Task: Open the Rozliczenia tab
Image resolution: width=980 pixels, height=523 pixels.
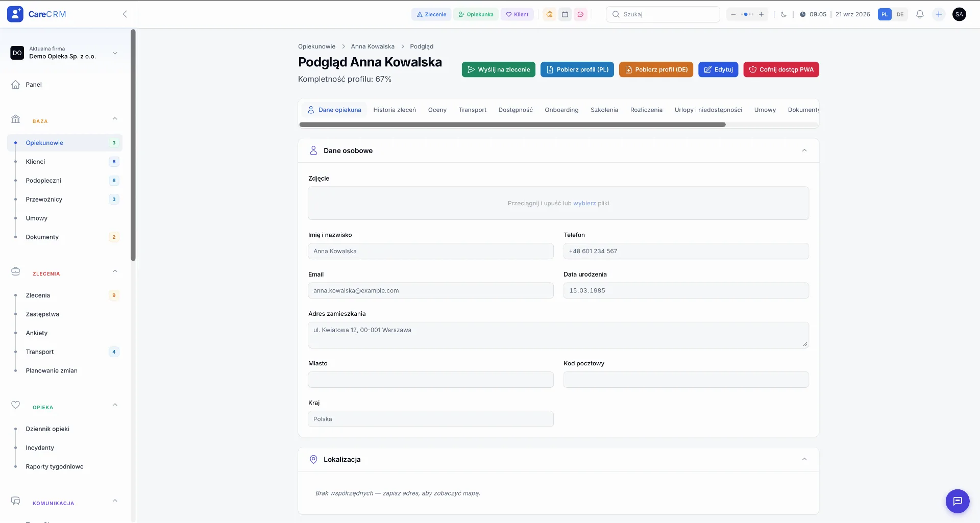Action: 646,110
